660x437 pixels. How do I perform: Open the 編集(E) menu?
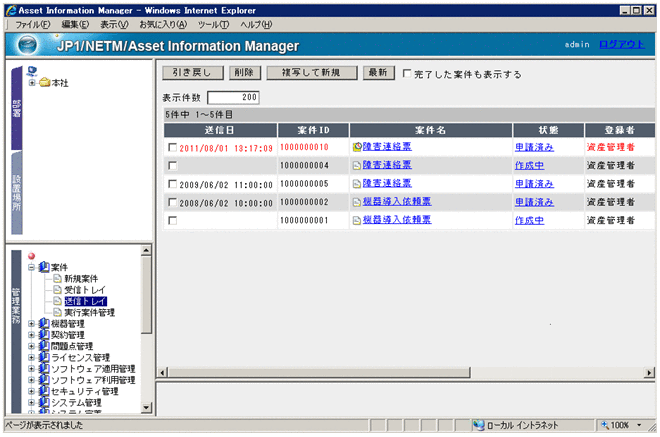click(75, 24)
